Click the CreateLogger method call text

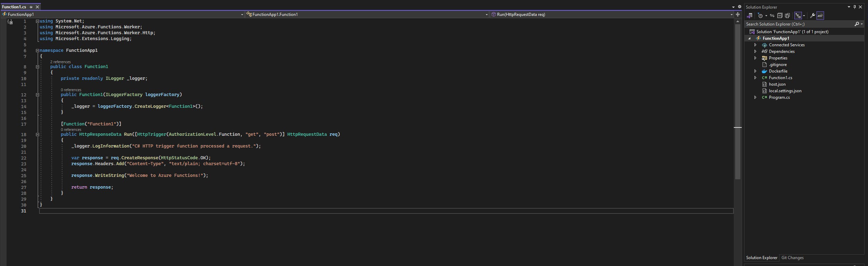point(150,106)
